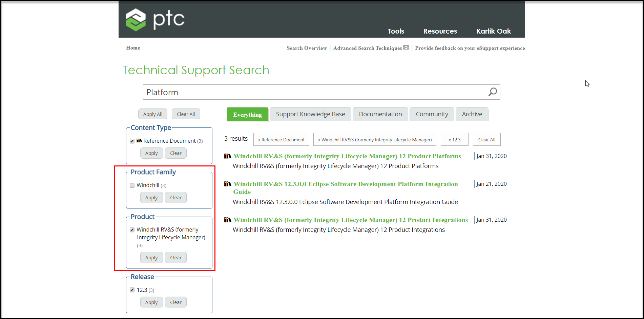Click the Apply All button
The width and height of the screenshot is (644, 319).
[x=152, y=114]
